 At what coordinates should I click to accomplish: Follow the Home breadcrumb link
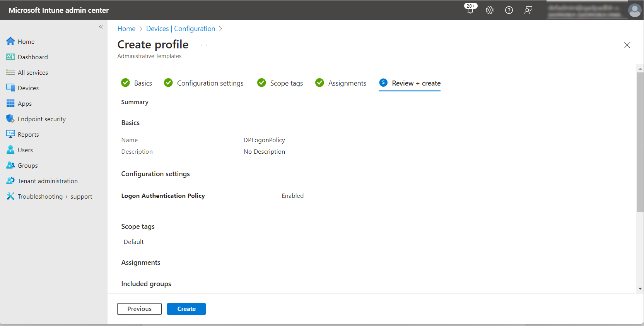tap(126, 29)
